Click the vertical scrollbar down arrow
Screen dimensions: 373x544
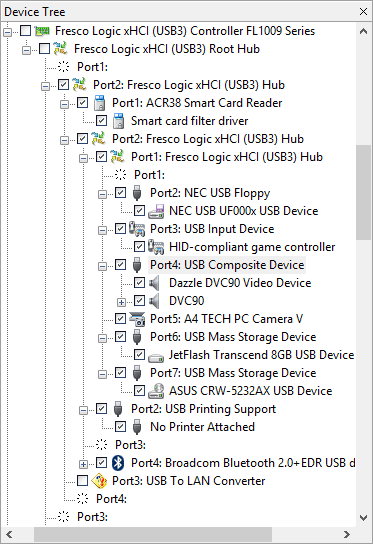click(363, 518)
